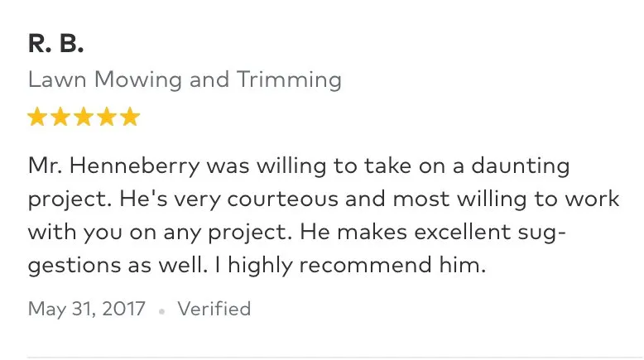Click reviewer name R. B.
644x360 pixels.
pos(55,45)
